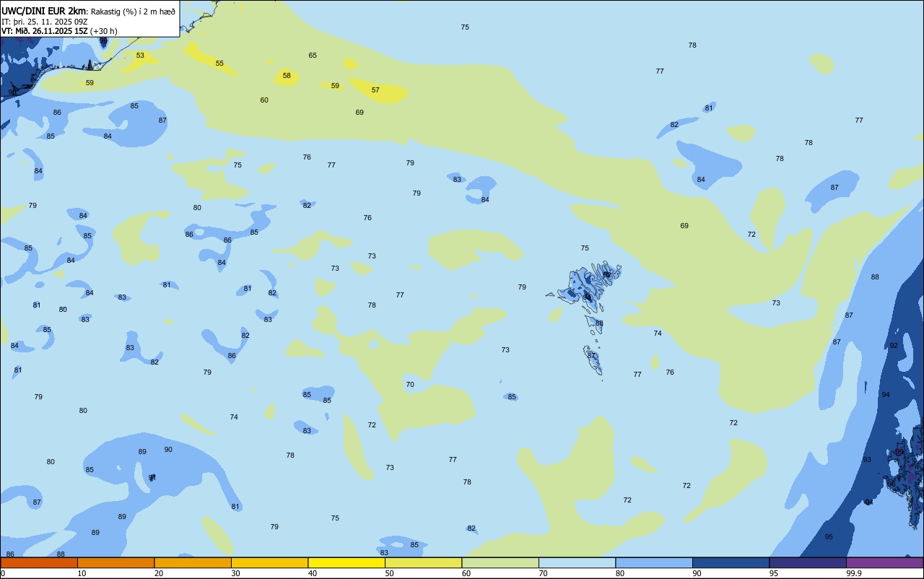Select the 10–20 orange legend color band
The width and height of the screenshot is (924, 579).
[115, 562]
